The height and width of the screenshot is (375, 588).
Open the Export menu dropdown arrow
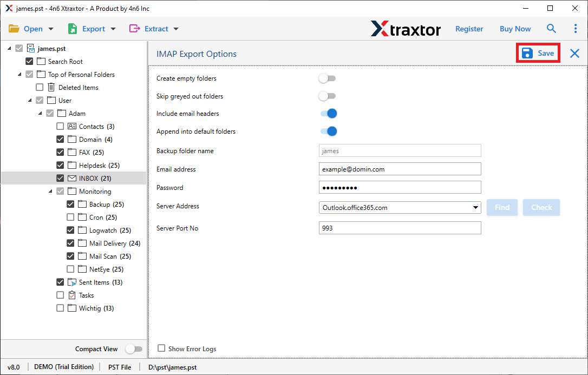(x=113, y=29)
